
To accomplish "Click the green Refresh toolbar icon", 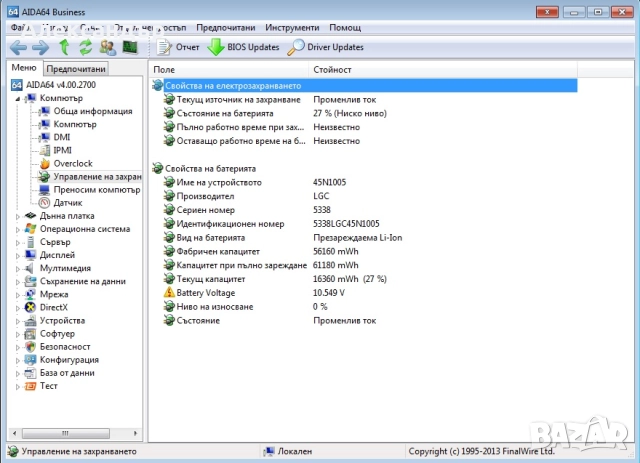I will click(x=86, y=47).
